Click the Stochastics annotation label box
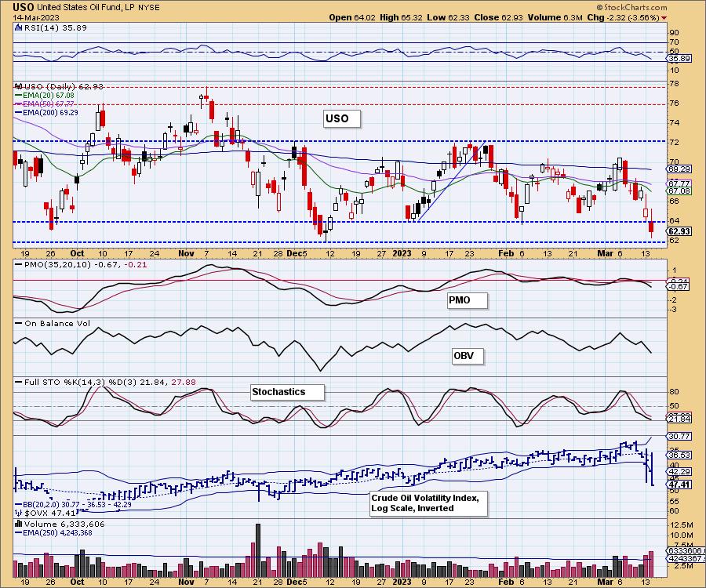The height and width of the screenshot is (588, 706). click(287, 392)
